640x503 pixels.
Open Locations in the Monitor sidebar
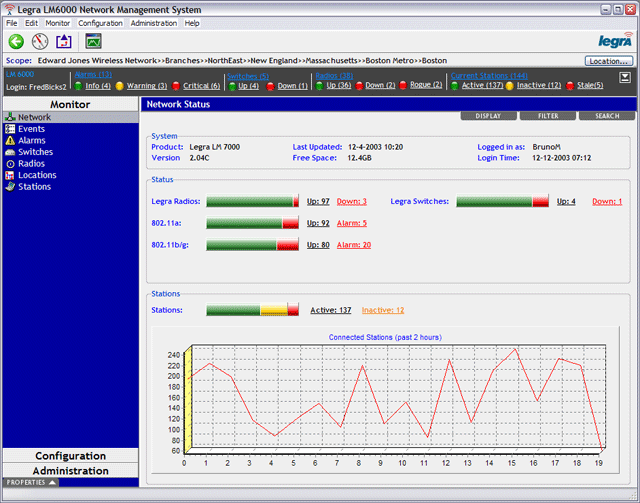pos(37,175)
